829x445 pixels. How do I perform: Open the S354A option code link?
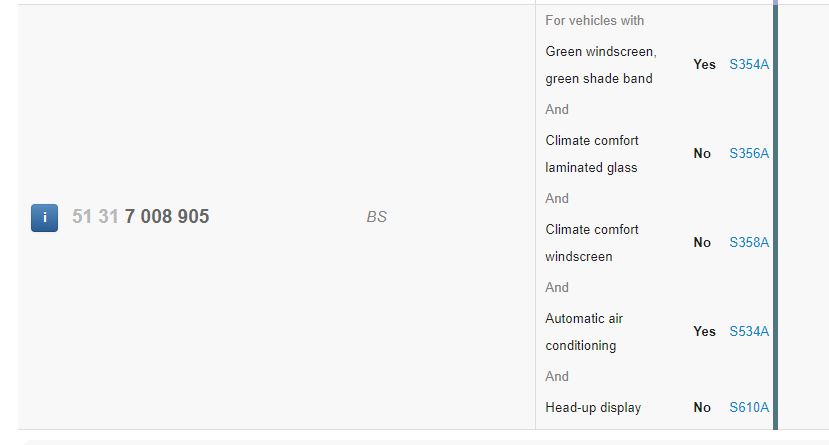[x=749, y=64]
